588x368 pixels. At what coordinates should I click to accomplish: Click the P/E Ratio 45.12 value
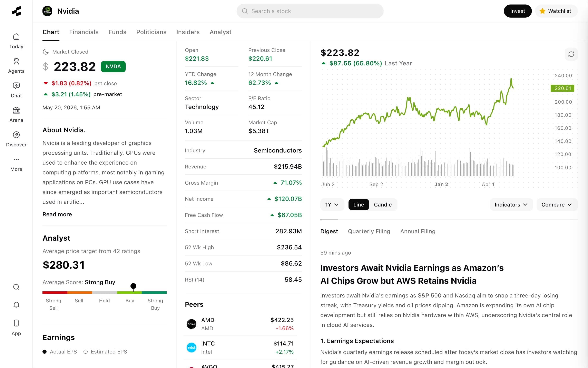pyautogui.click(x=256, y=107)
